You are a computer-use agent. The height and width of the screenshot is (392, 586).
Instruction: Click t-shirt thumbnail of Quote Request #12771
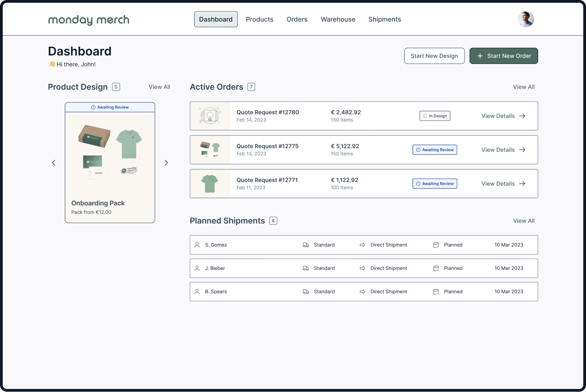(x=210, y=184)
